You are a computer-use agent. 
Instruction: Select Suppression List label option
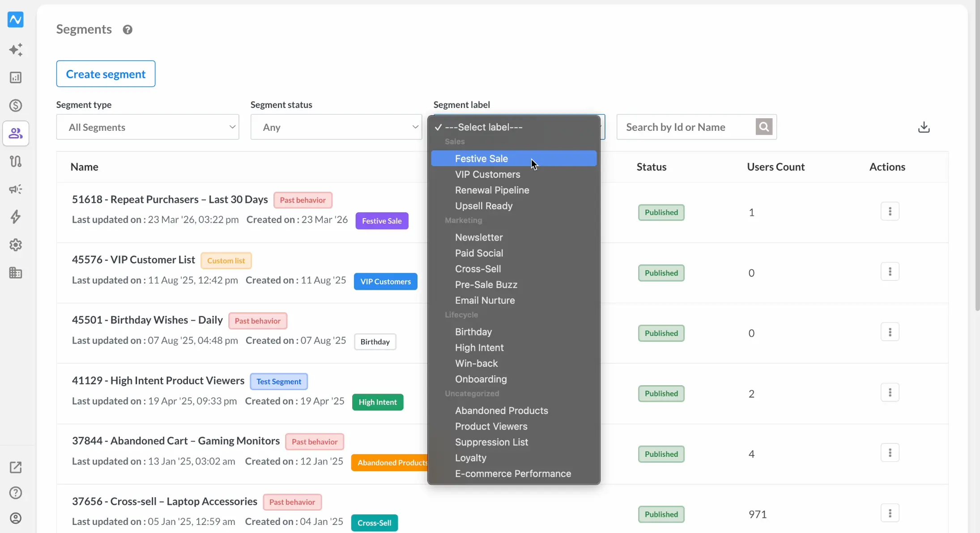click(x=514, y=442)
